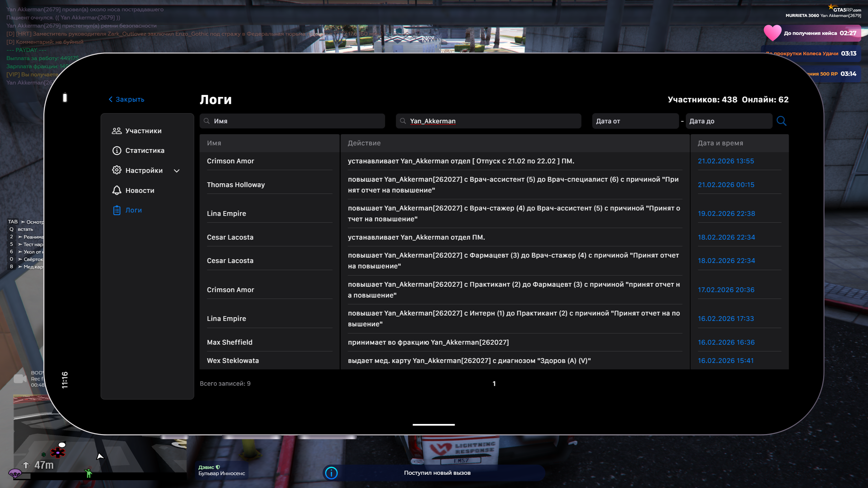Click the Новости bell icon
This screenshot has height=488, width=868.
[x=117, y=190]
